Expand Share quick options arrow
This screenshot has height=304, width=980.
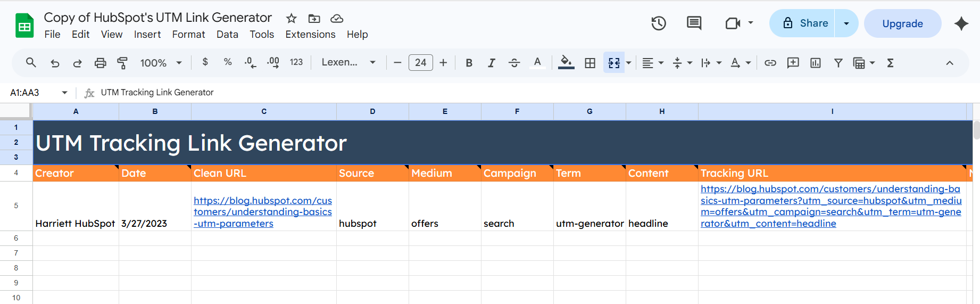[x=846, y=23]
